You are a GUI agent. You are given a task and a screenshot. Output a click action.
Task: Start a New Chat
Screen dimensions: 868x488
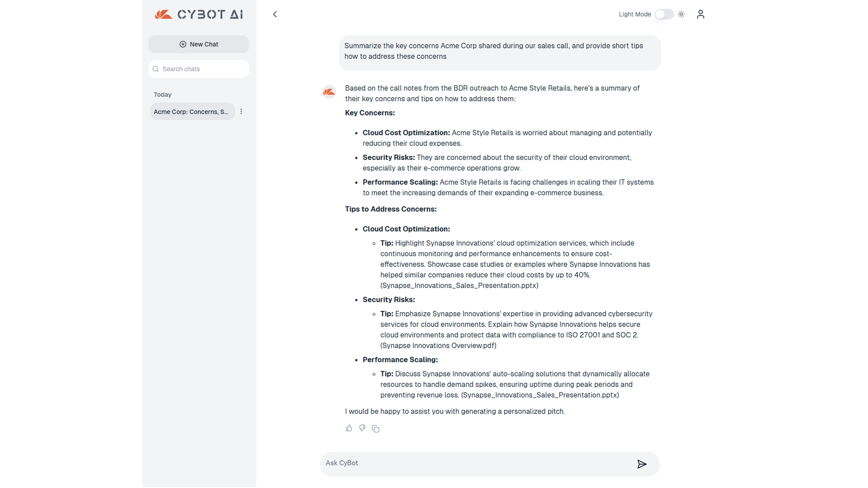(x=199, y=44)
